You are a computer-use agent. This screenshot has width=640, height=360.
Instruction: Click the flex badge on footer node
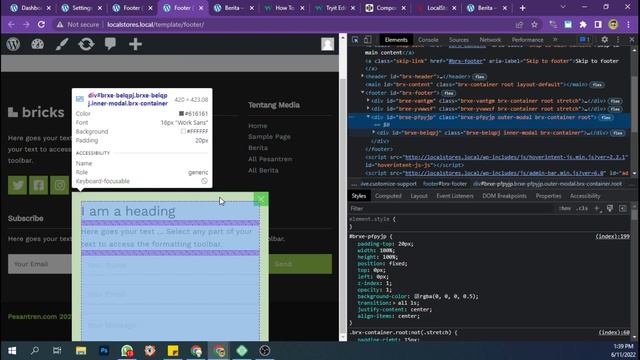pos(449,93)
